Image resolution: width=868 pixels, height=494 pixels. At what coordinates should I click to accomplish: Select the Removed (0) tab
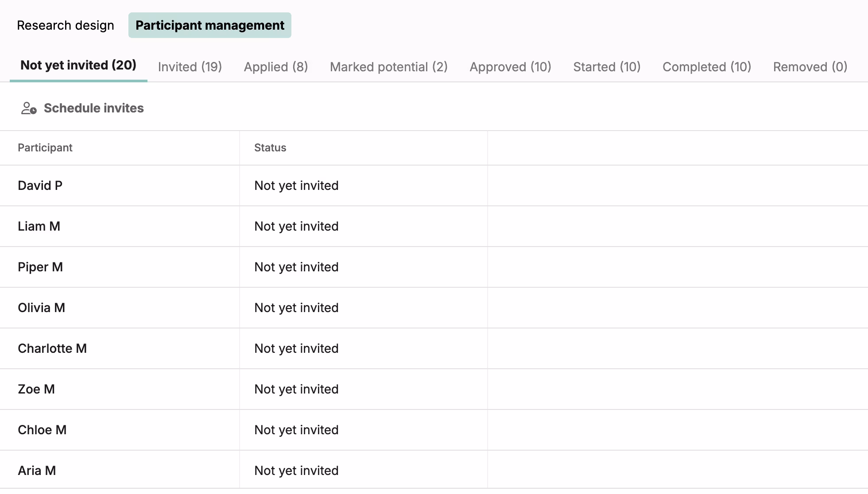[810, 67]
